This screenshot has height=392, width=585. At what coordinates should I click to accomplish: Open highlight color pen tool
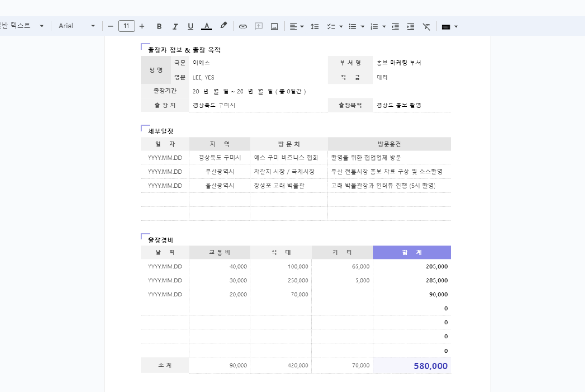coord(223,26)
